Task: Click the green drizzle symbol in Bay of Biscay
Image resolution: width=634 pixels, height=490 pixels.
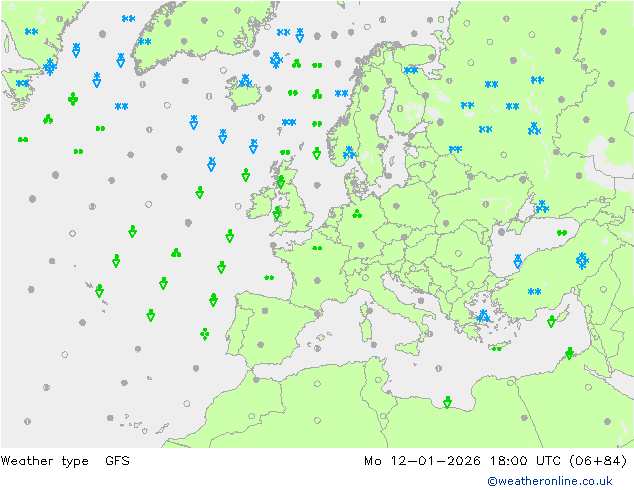Action: tap(269, 277)
